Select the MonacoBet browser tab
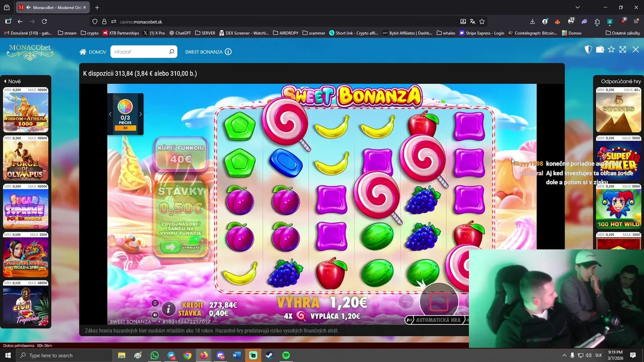Image resolution: width=644 pixels, height=362 pixels. [x=53, y=8]
